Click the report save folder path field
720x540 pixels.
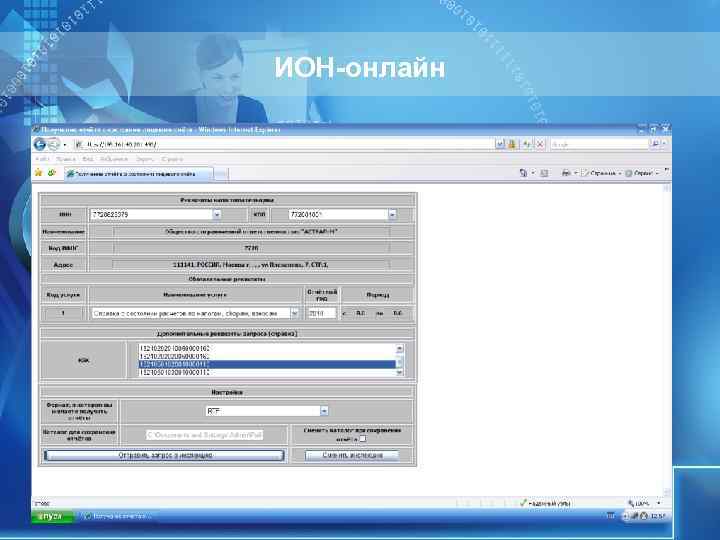click(205, 434)
